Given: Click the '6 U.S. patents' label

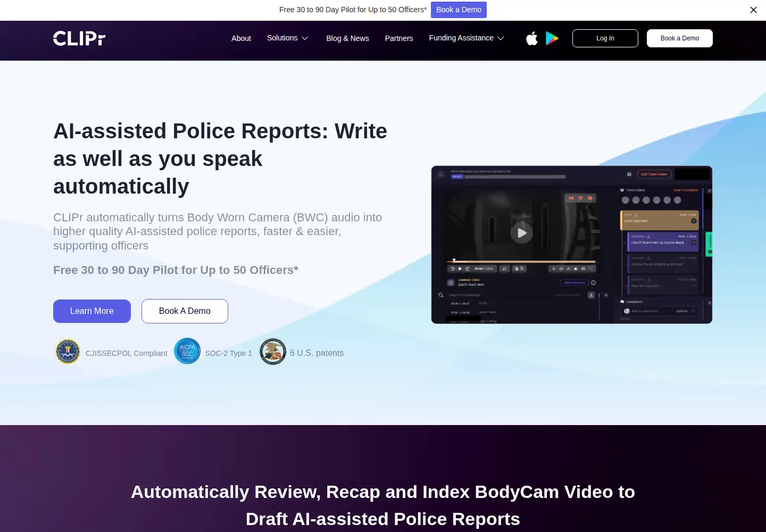Looking at the screenshot, I should pyautogui.click(x=317, y=353).
